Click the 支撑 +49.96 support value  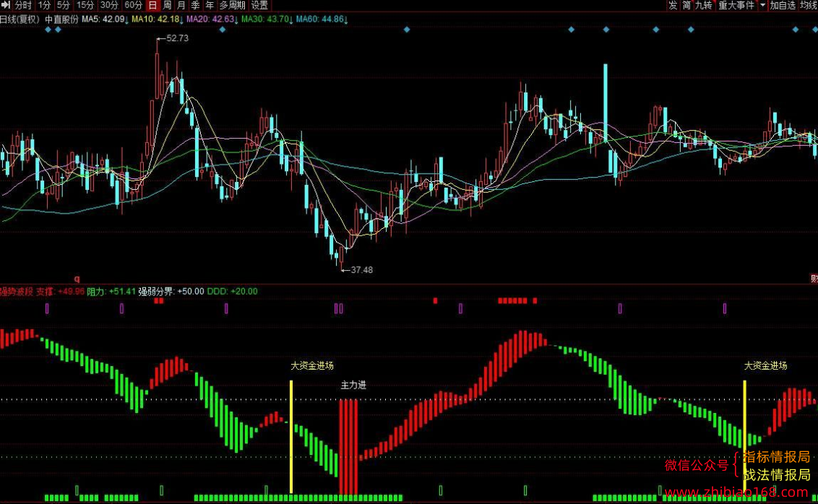[x=60, y=291]
